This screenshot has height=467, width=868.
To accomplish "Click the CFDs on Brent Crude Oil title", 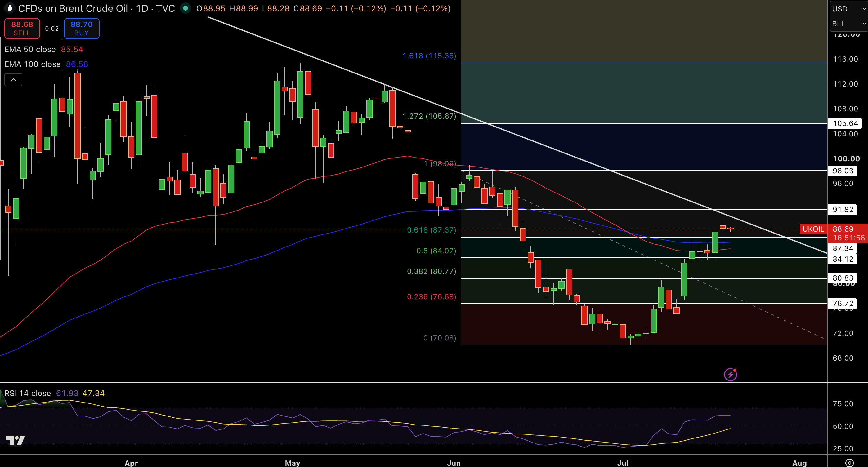I will pyautogui.click(x=73, y=8).
